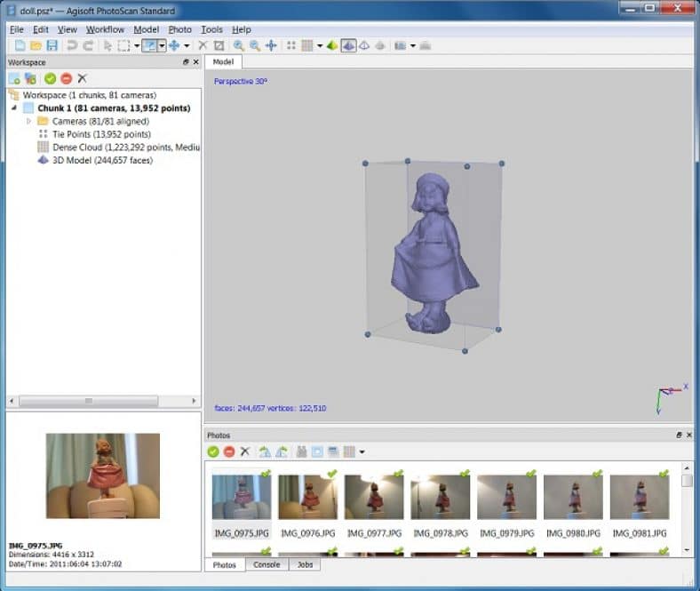Click the Crop Selection toolbar icon

pyautogui.click(x=219, y=45)
